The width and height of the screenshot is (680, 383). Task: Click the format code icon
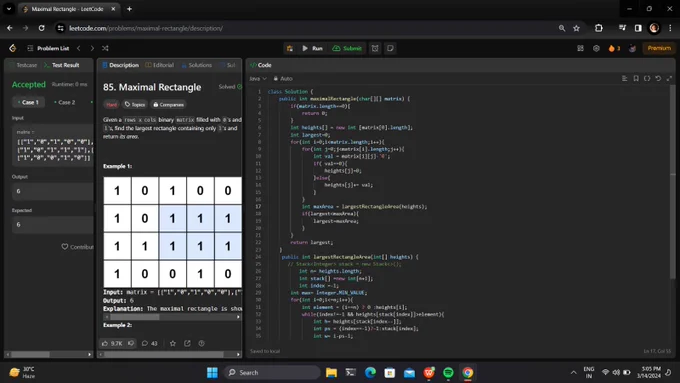[x=624, y=79]
